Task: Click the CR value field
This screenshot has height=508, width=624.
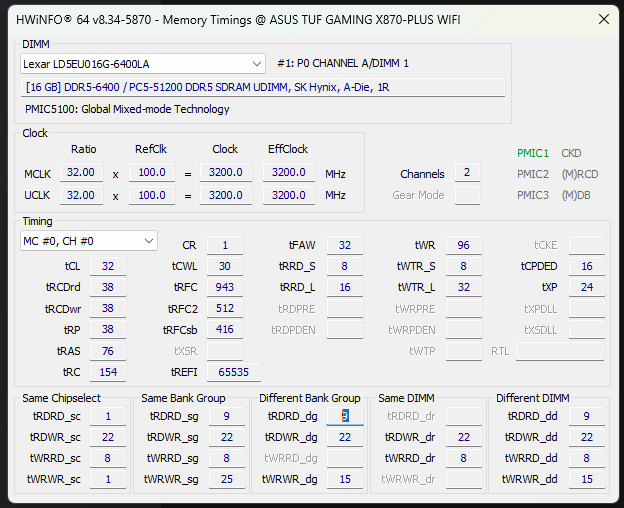Action: click(225, 245)
